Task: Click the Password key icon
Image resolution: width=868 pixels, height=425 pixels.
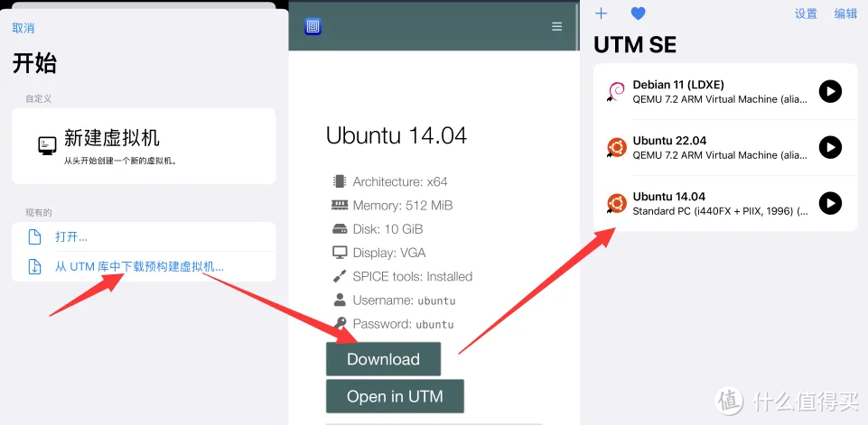Action: [x=340, y=323]
